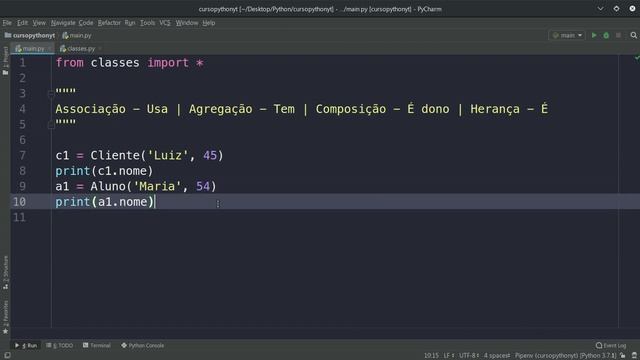This screenshot has height=360, width=640.
Task: Click the 10:15 cursor position indicator
Action: (x=431, y=356)
